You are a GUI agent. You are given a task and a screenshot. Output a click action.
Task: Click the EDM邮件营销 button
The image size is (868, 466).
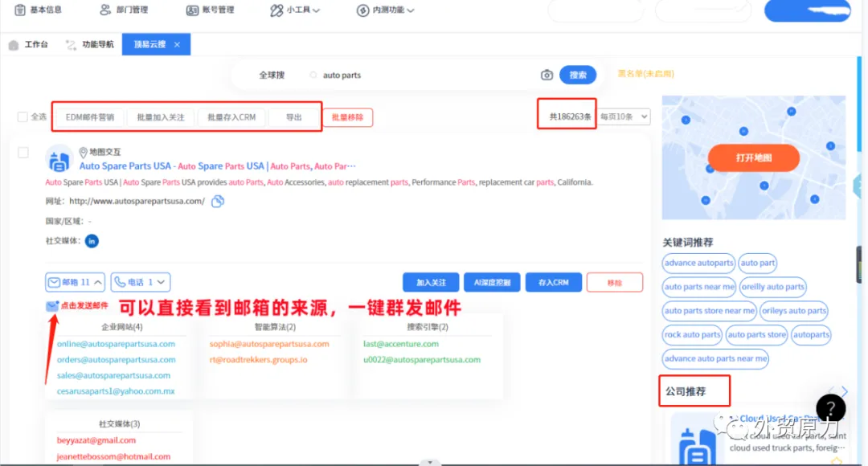pos(90,117)
